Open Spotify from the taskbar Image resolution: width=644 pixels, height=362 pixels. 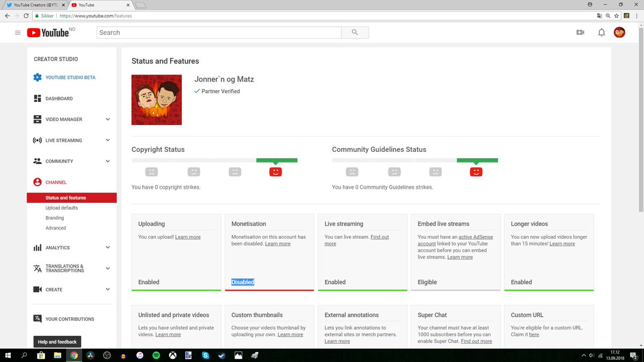click(x=156, y=355)
